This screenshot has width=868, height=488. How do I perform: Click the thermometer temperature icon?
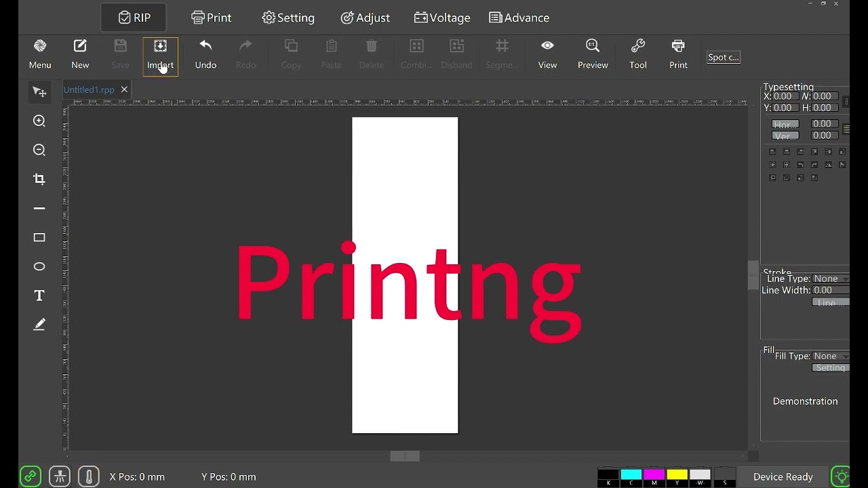pyautogui.click(x=89, y=476)
